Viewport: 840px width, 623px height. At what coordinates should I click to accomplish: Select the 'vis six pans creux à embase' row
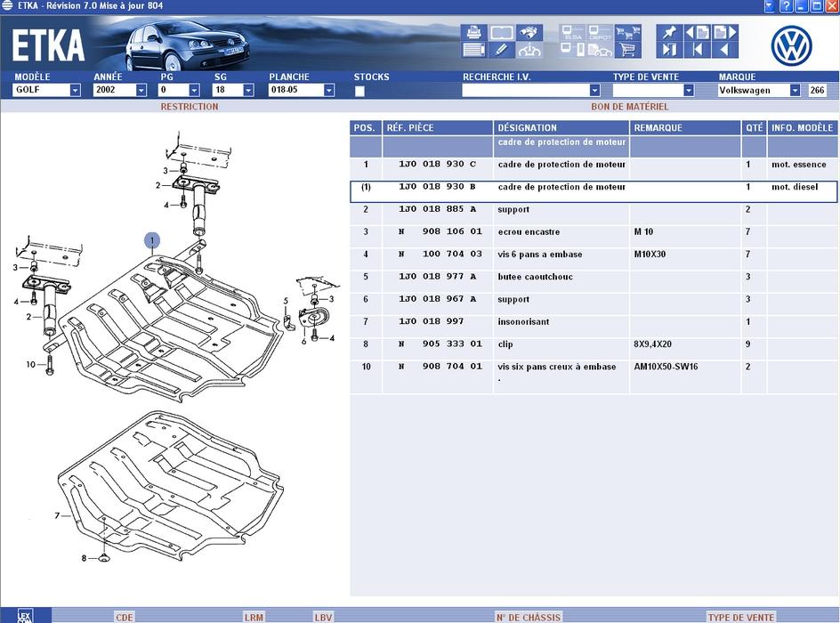tap(594, 377)
